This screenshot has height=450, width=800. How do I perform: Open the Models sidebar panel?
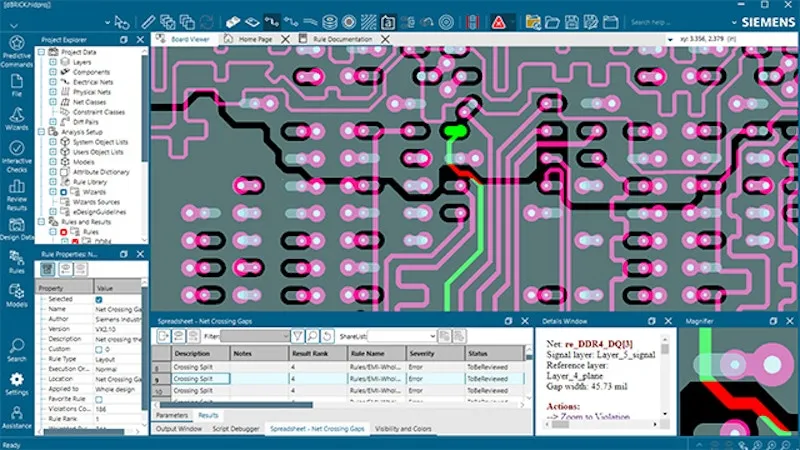tap(16, 295)
